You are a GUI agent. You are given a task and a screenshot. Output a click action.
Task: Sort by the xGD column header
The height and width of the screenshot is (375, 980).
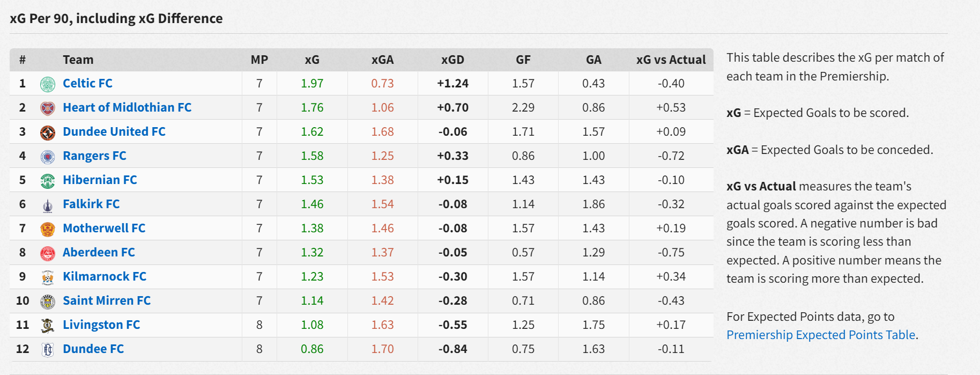(x=452, y=60)
